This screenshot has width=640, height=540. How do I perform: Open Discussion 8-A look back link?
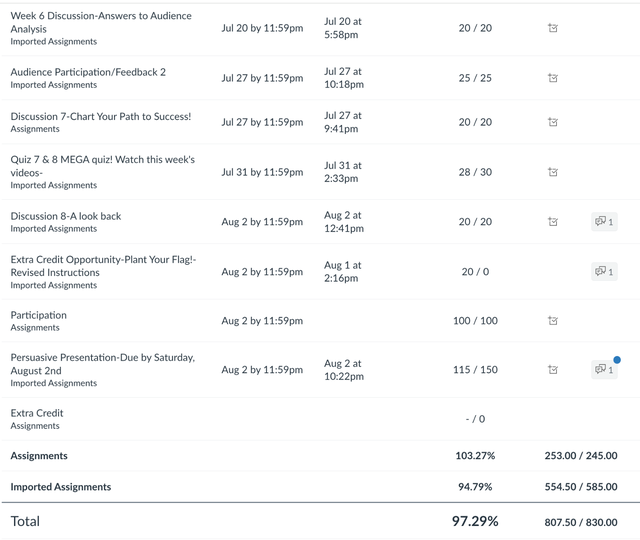[65, 216]
